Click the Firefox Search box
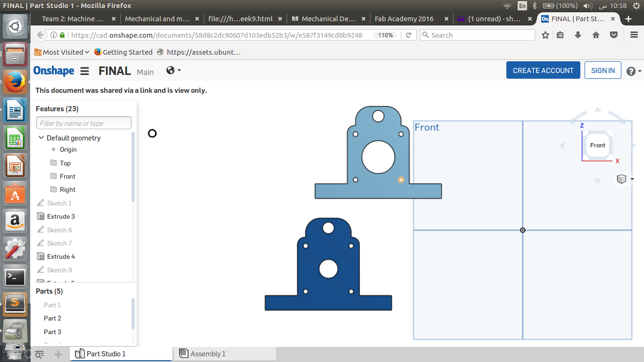The height and width of the screenshot is (362, 644). click(477, 35)
